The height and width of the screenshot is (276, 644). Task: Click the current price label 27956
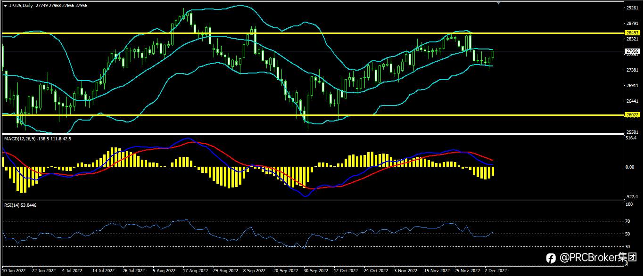pyautogui.click(x=632, y=51)
